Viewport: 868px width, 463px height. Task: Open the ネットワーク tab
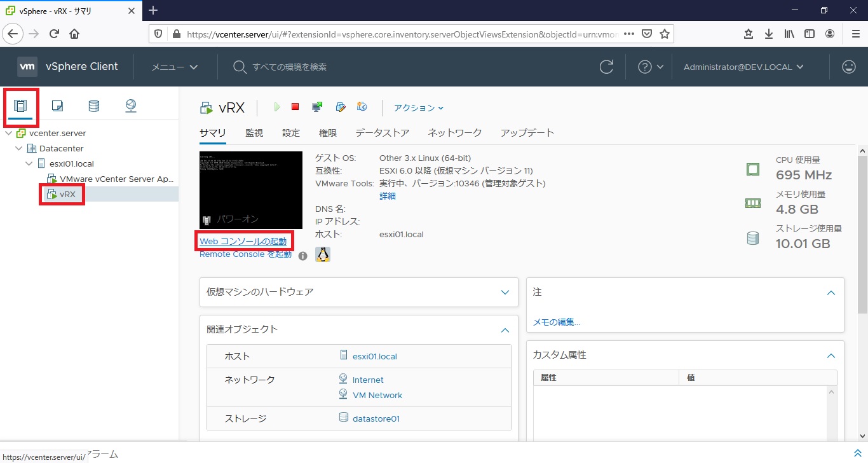coord(455,133)
